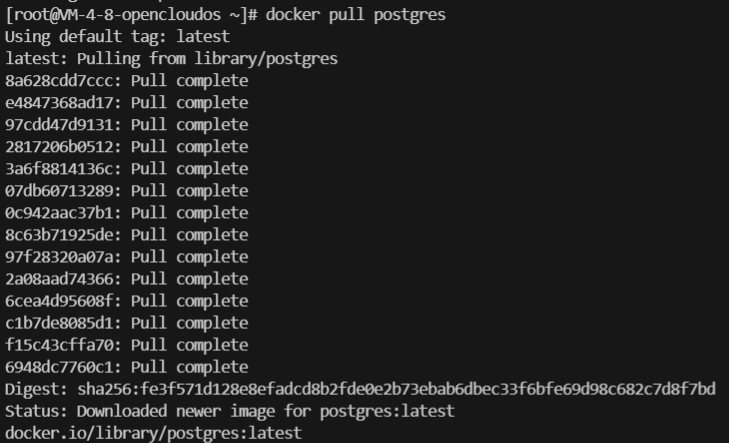Click layer ID 2a08aad74366
Image resolution: width=729 pixels, height=443 pixels.
pyautogui.click(x=63, y=278)
